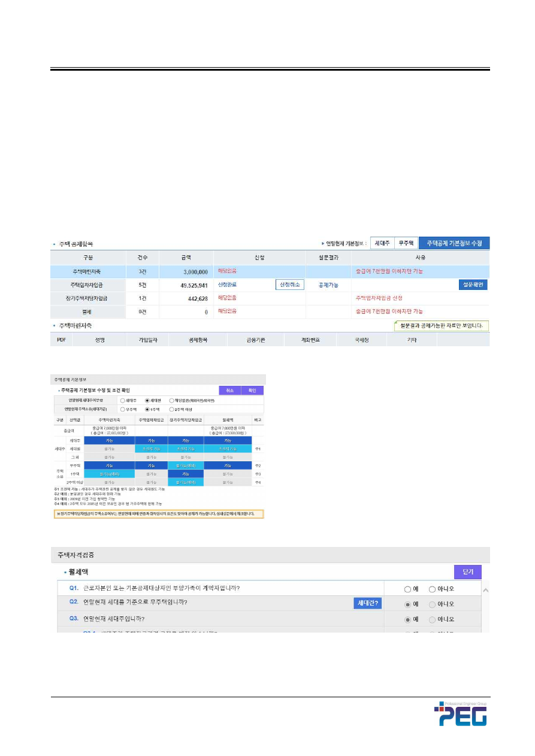Viewport: 535px width, 756px height.
Task: Answer 아니오 for question Q1
Action: tap(433, 589)
